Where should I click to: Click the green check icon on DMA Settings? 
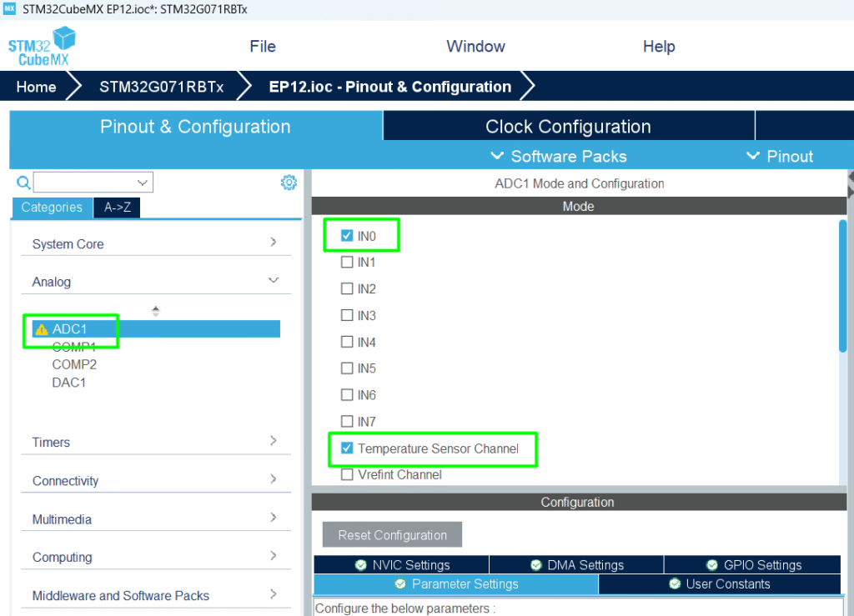pyautogui.click(x=535, y=565)
